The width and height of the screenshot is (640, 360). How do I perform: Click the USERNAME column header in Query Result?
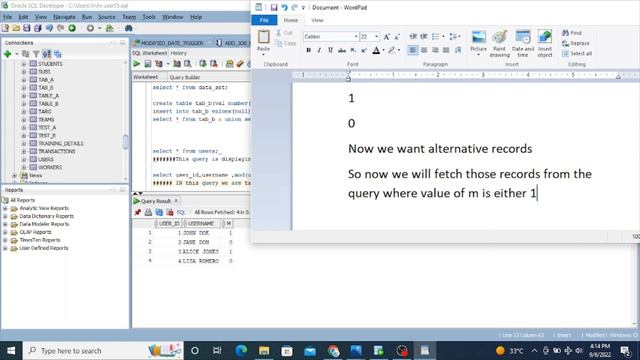click(x=201, y=224)
